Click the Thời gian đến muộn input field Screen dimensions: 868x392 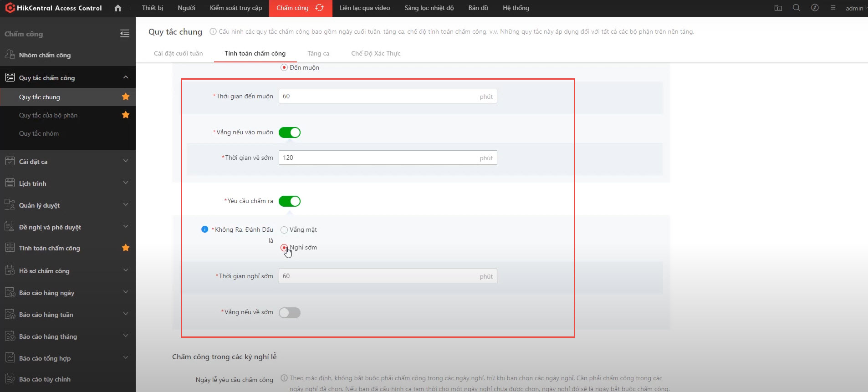pos(378,97)
